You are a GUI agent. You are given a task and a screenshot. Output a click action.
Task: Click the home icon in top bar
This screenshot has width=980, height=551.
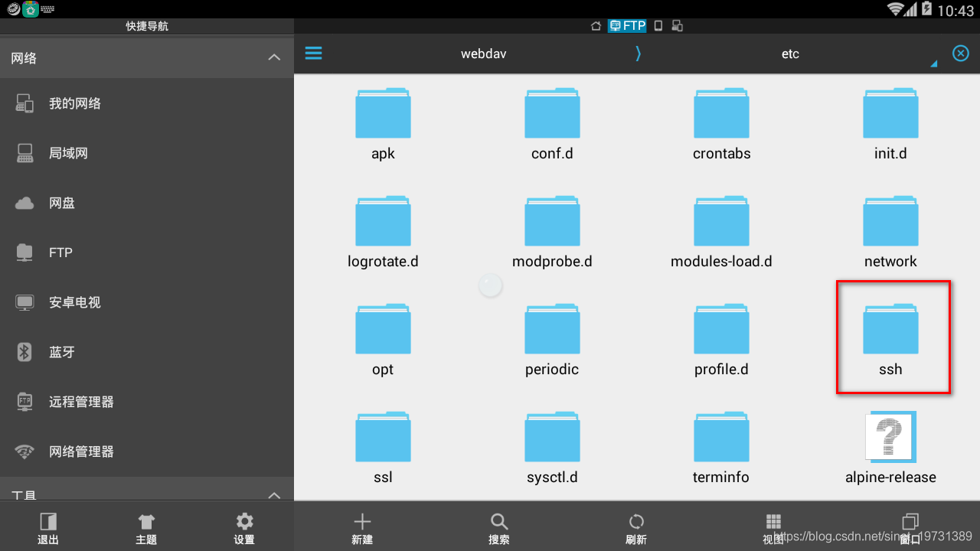[x=596, y=26]
